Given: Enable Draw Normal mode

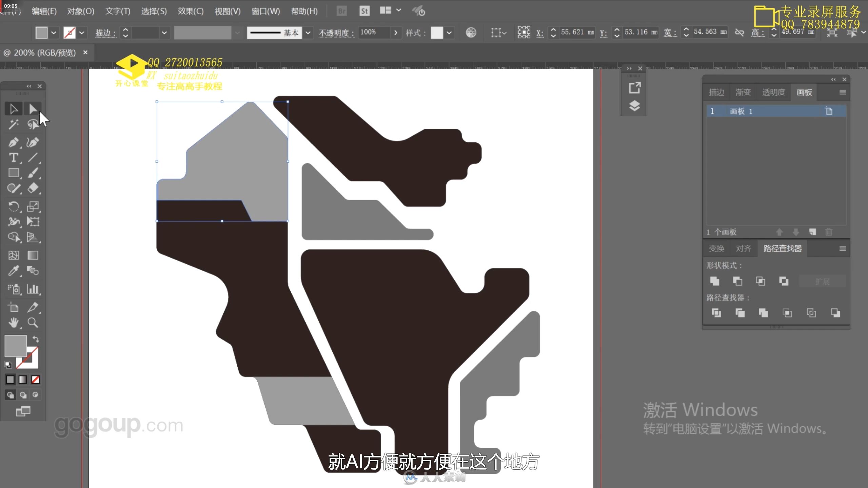Looking at the screenshot, I should (x=11, y=395).
